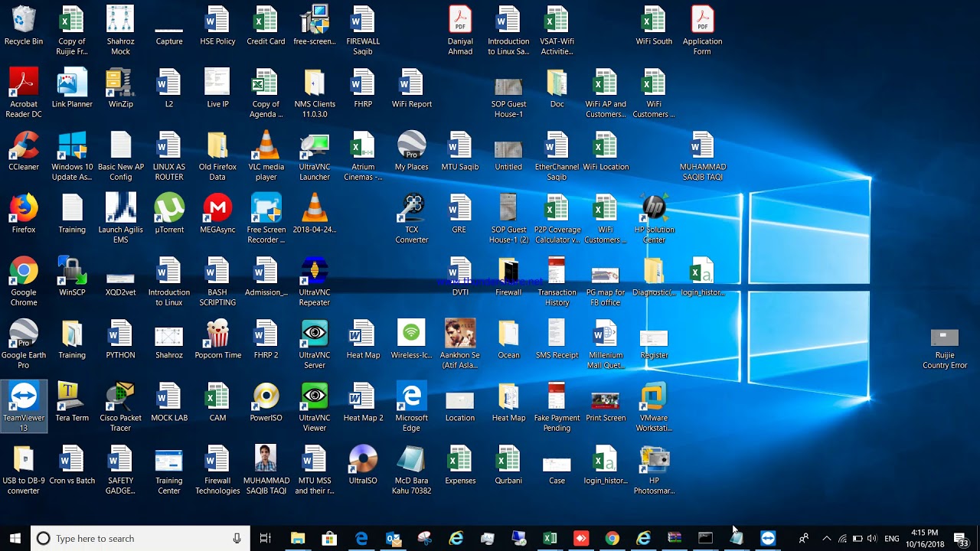Open Task View from the taskbar
Screen dimensions: 980x551
click(266, 539)
